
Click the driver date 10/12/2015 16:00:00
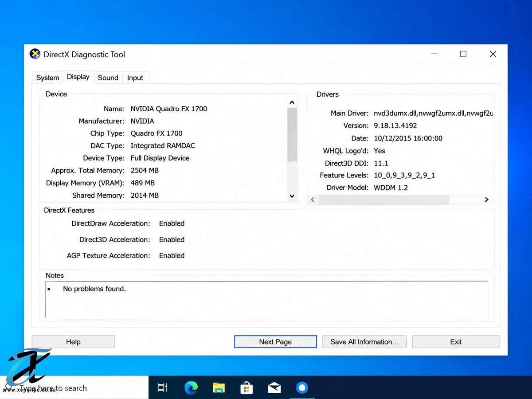pos(408,138)
